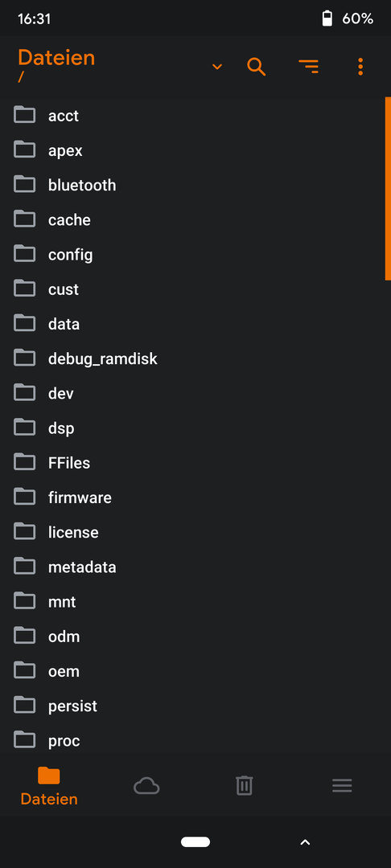Open the firmware folder

(195, 497)
